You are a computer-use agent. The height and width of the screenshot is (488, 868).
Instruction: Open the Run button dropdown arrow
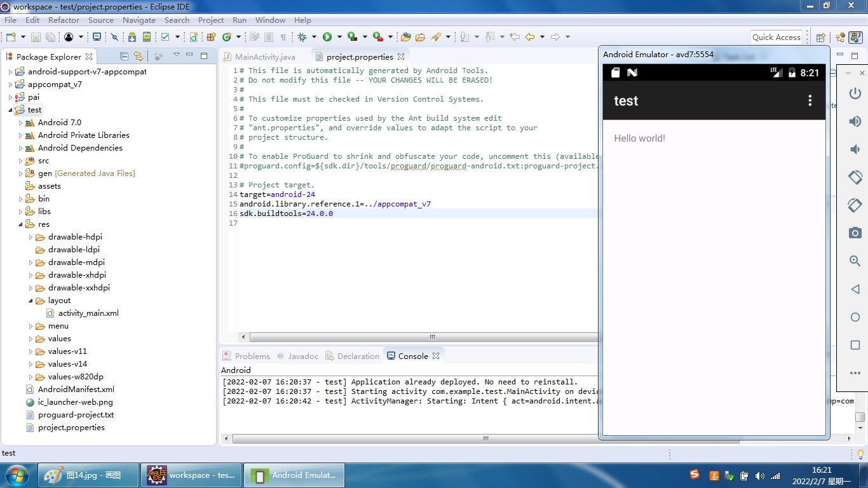point(338,37)
